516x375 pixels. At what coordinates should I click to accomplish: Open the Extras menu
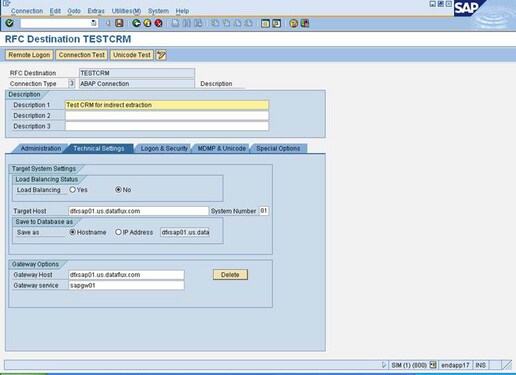(96, 11)
